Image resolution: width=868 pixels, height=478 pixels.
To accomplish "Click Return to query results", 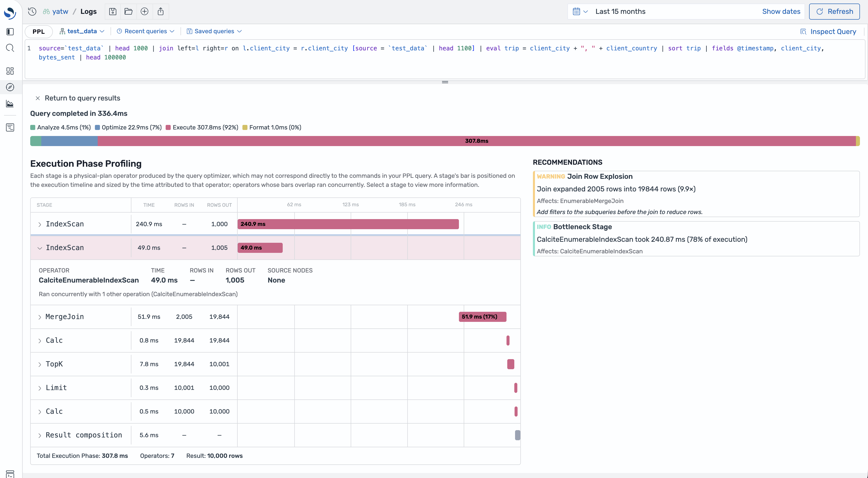I will (x=82, y=98).
